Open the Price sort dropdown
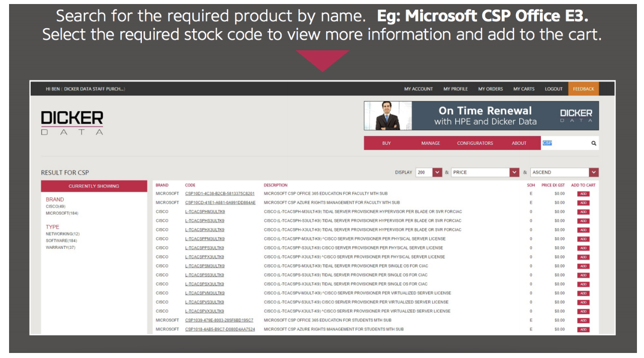The height and width of the screenshot is (358, 644). click(x=514, y=172)
